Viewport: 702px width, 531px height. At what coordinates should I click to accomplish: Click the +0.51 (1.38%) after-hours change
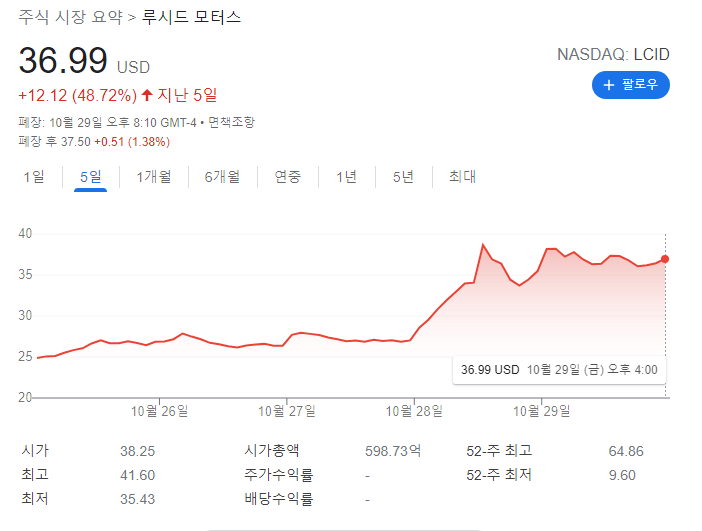click(x=132, y=142)
